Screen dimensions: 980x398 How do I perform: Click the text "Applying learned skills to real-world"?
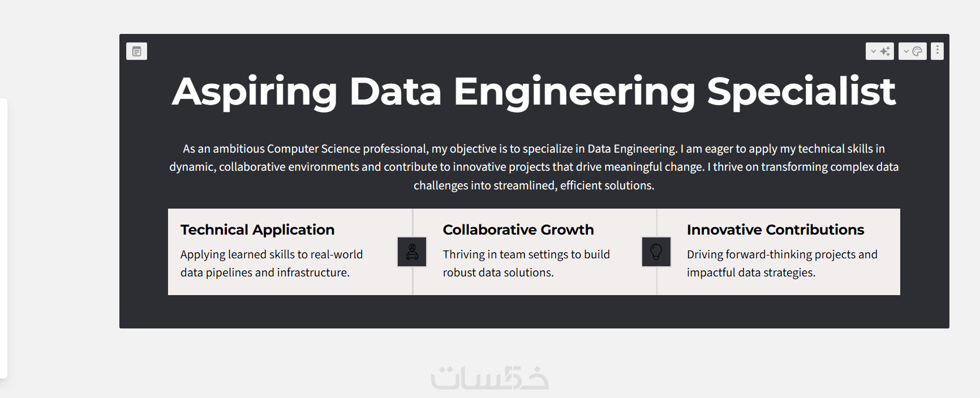(x=272, y=254)
